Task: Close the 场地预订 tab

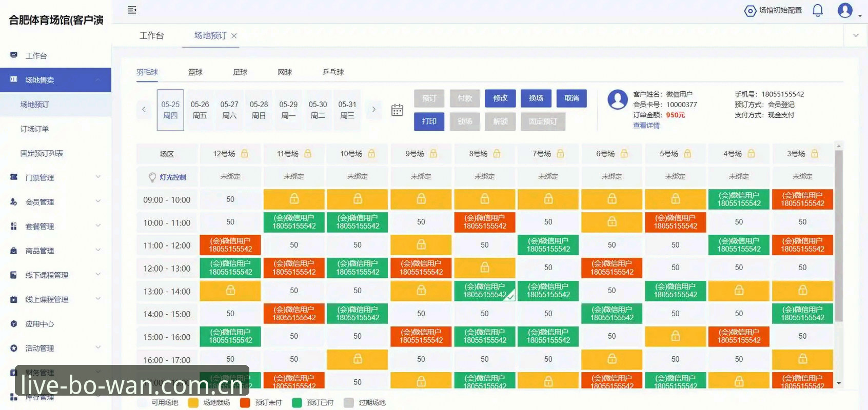Action: tap(234, 36)
